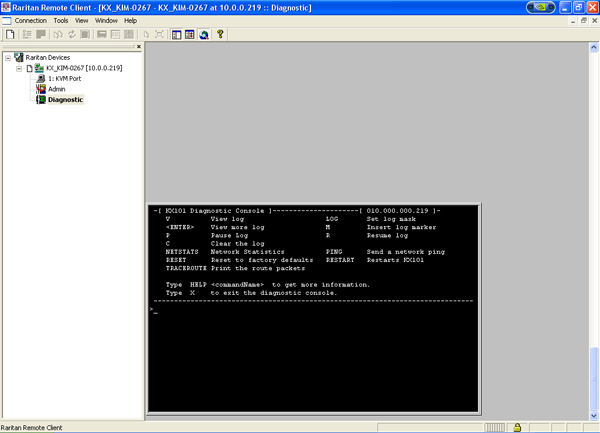The image size is (600, 433).
Task: Select the Diagnostic node in the tree
Action: pyautogui.click(x=65, y=100)
